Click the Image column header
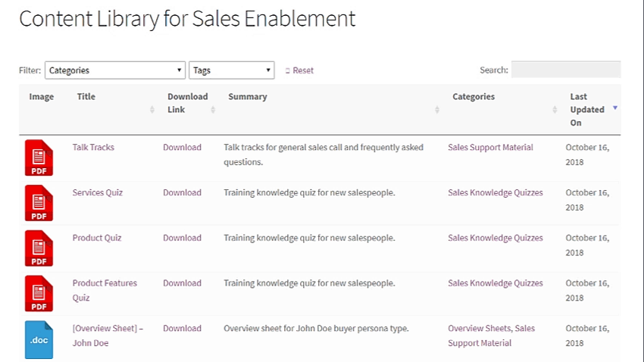Viewport: 644px width, 362px height. pyautogui.click(x=42, y=96)
